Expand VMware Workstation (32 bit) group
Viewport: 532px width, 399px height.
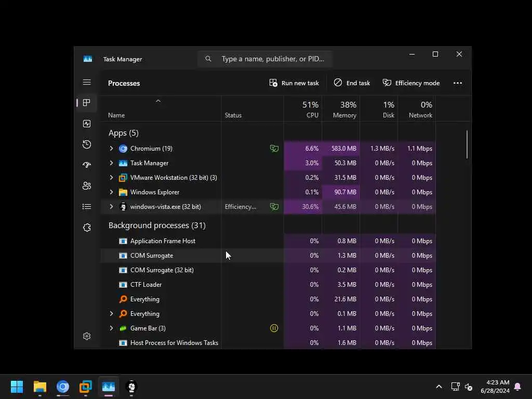[111, 178]
